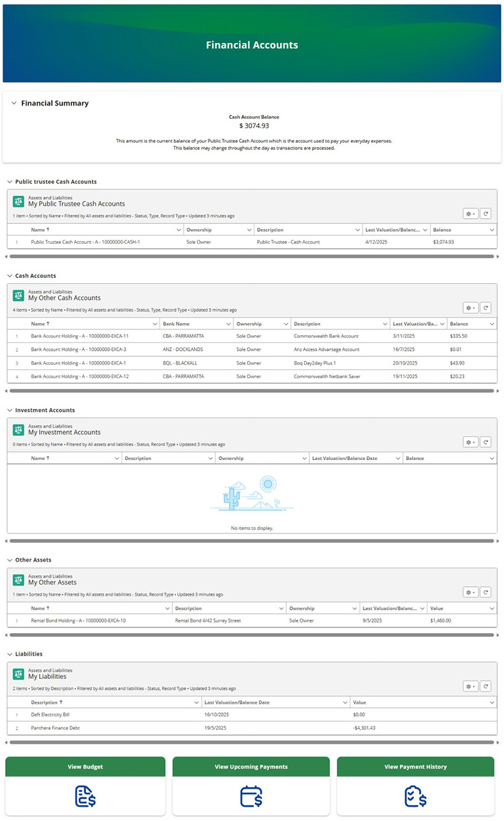Open the View Budget document icon
This screenshot has width=504, height=821.
pyautogui.click(x=85, y=797)
